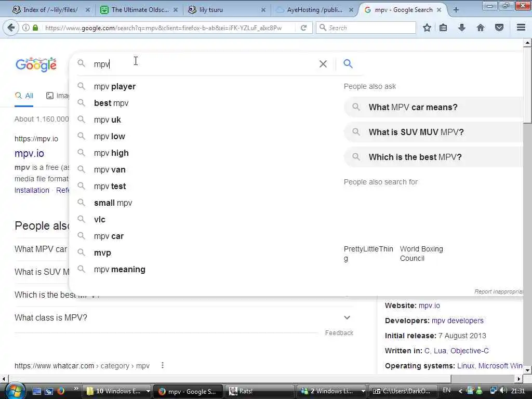
Task: Click the Firefox toolbar Search field
Action: (x=366, y=28)
